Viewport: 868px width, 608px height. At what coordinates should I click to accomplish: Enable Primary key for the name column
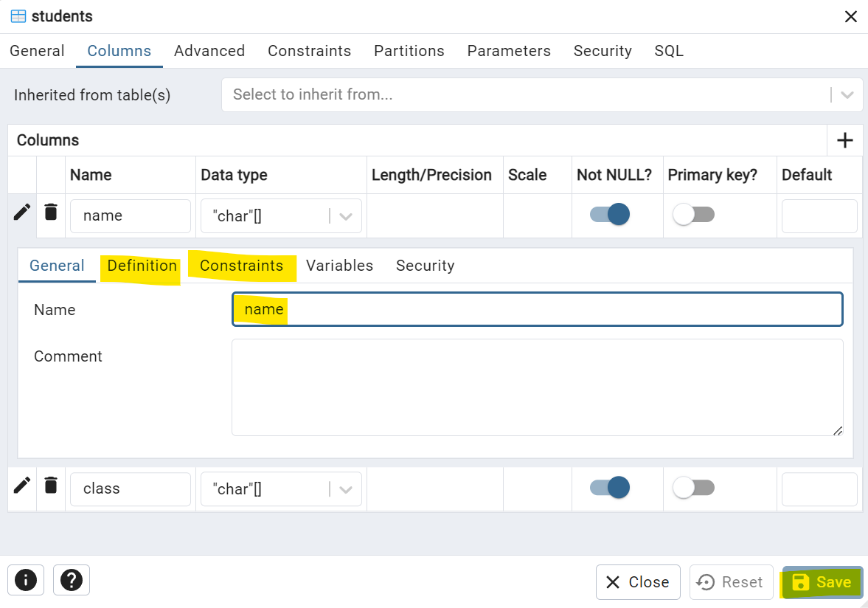pyautogui.click(x=693, y=213)
